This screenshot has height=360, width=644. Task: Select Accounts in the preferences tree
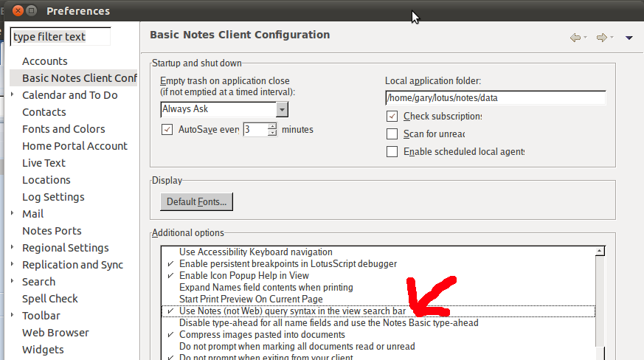click(x=45, y=61)
